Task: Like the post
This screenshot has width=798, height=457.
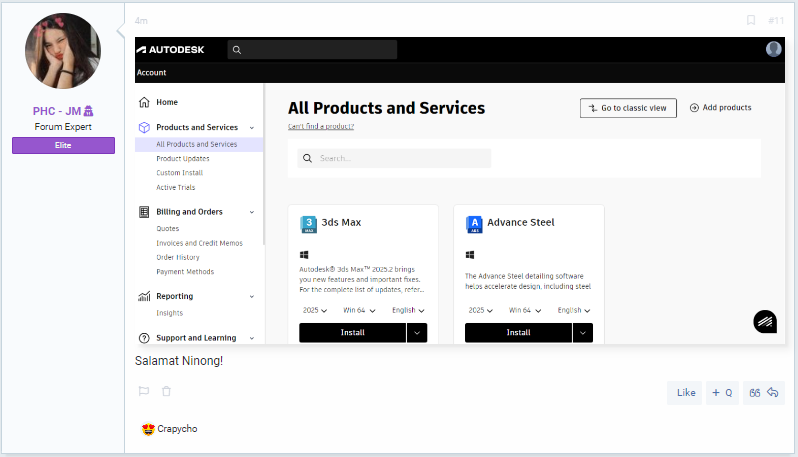Action: click(x=685, y=393)
